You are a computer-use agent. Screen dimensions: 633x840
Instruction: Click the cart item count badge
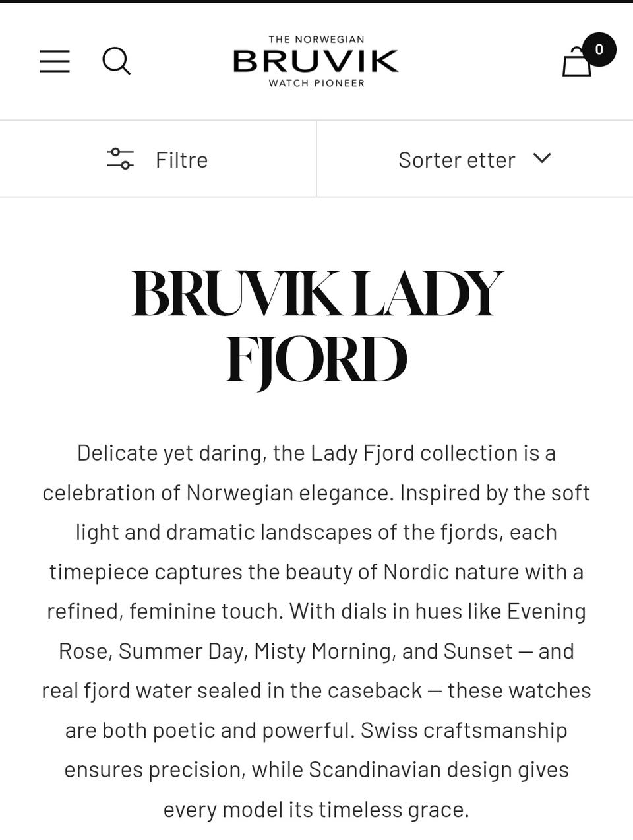(x=599, y=49)
